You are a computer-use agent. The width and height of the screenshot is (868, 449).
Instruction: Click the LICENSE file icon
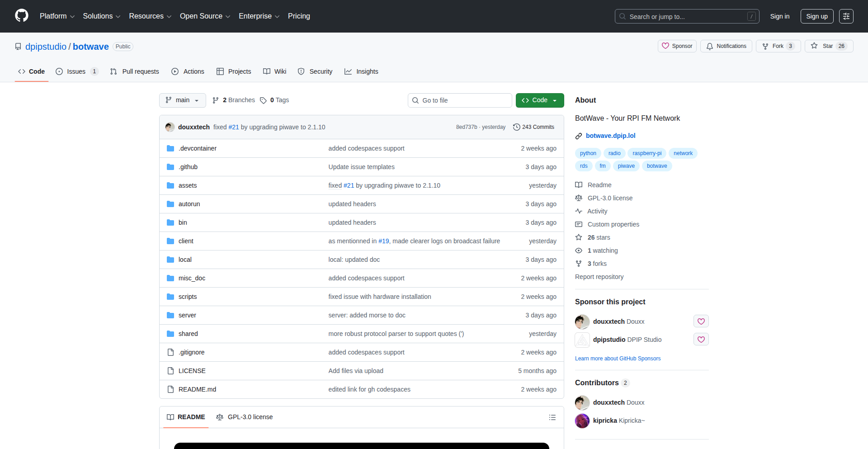170,371
